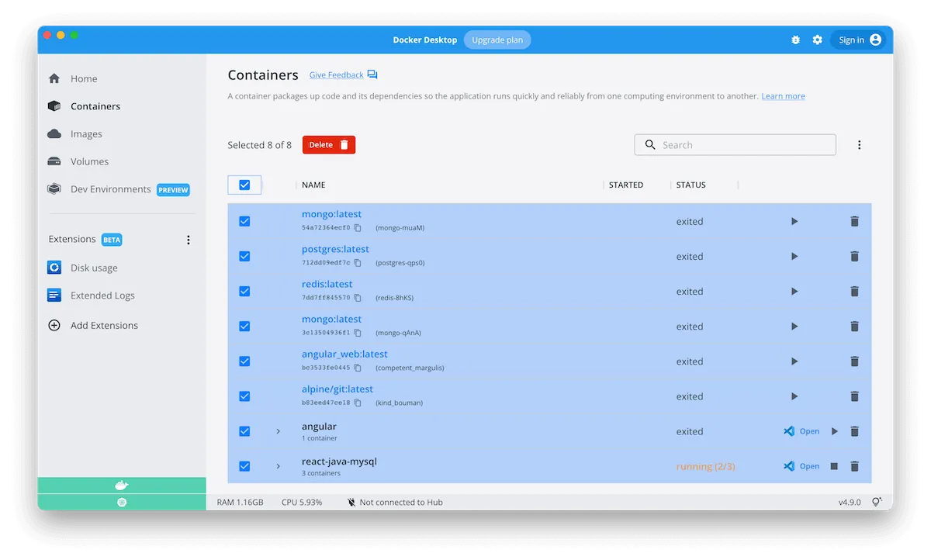Viewport: 931px width, 560px height.
Task: Delete the mongo-qAnA container with trash icon
Action: [854, 327]
